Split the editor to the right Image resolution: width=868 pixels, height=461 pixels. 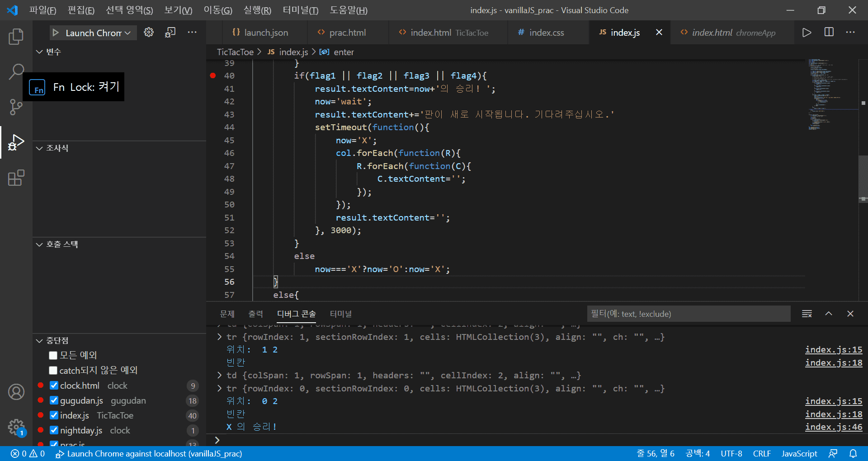tap(829, 33)
